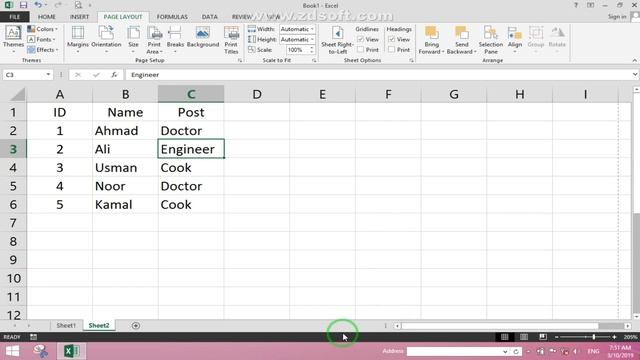This screenshot has height=360, width=640.
Task: Toggle Sheet Right-to-Left
Action: pos(337,39)
